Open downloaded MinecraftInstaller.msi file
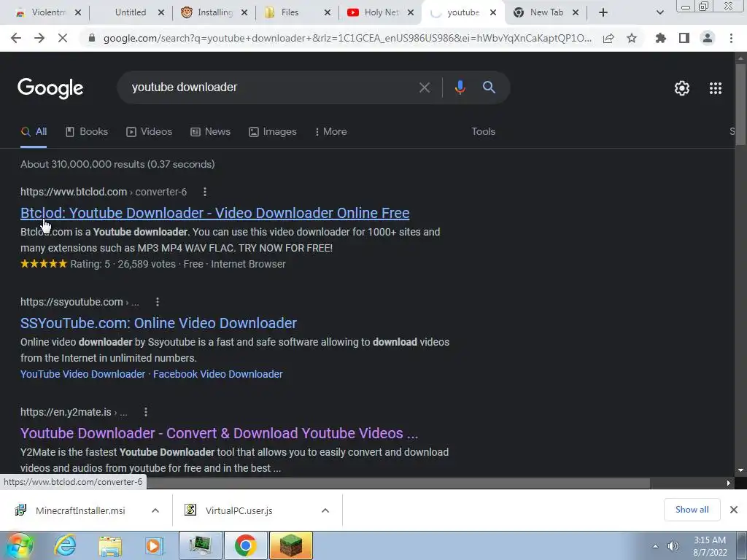 [x=80, y=510]
